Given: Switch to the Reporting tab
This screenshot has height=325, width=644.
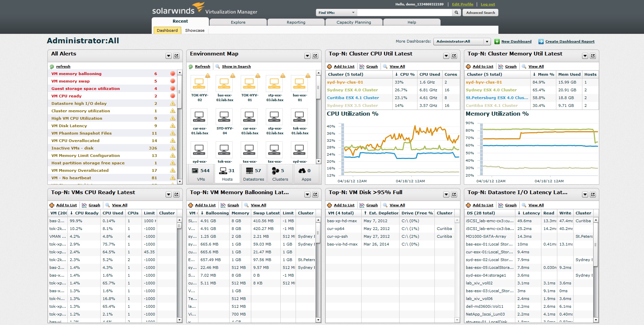Looking at the screenshot, I should (x=296, y=22).
